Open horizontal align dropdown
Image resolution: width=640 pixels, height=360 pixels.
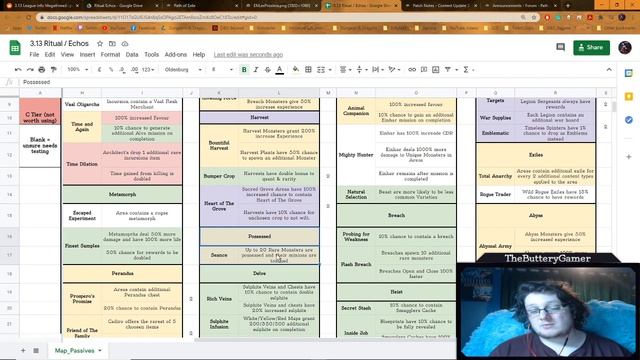click(345, 70)
